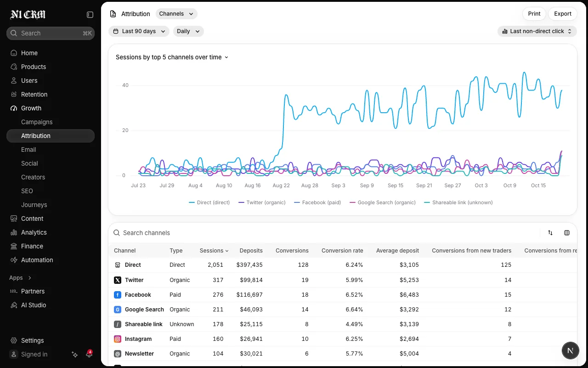
Task: Open Campaigns under Growth
Action: [37, 122]
